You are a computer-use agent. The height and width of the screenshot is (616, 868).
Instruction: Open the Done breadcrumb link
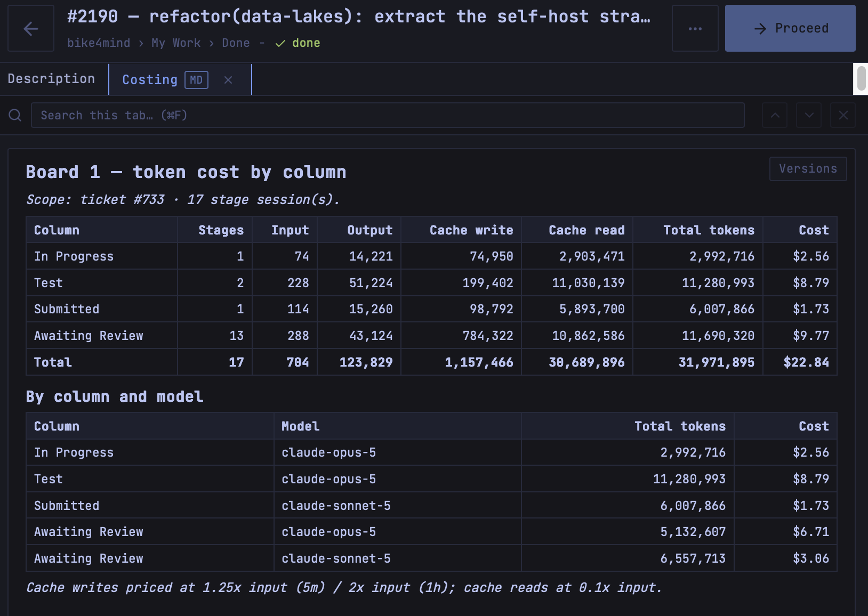pyautogui.click(x=236, y=43)
